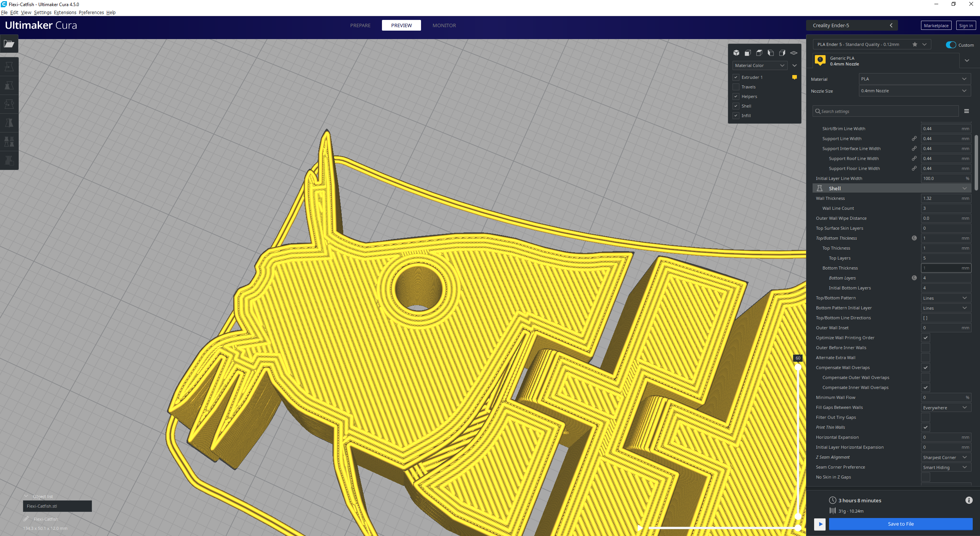
Task: Click the Open File folder icon
Action: tap(9, 44)
